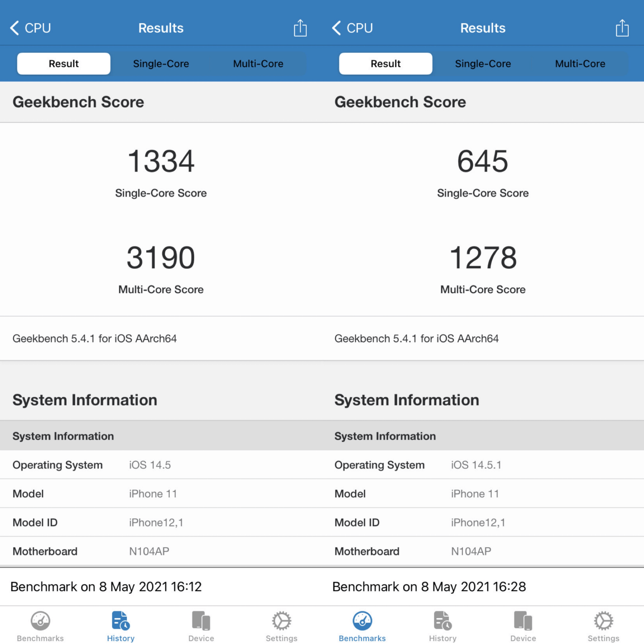Click iOS 14.5.1 operating system value
The height and width of the screenshot is (644, 644).
(x=476, y=465)
